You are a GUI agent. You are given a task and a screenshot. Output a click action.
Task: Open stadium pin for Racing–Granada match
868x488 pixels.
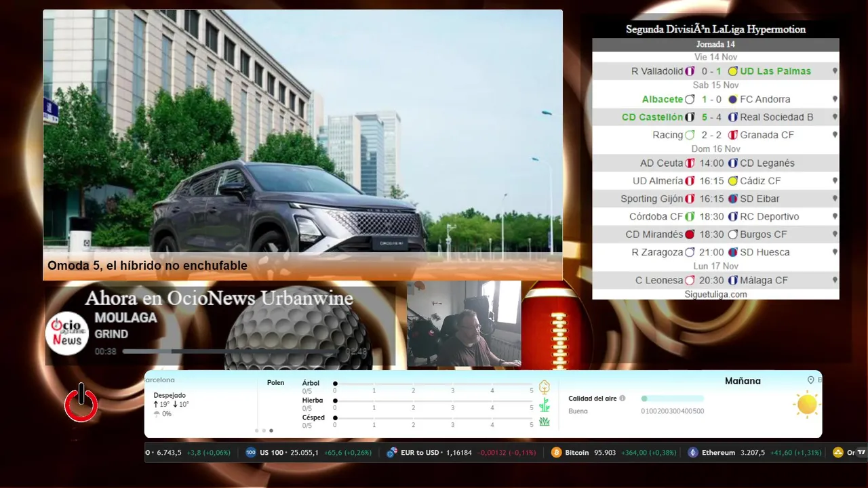[x=835, y=135]
